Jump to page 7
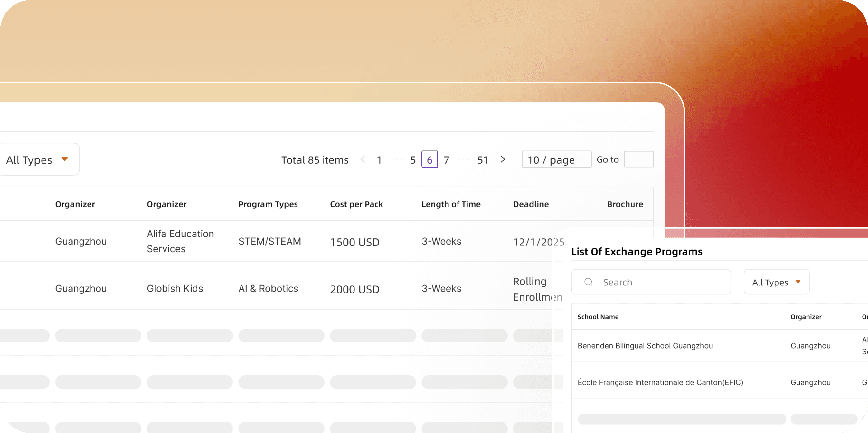The height and width of the screenshot is (433, 868). coord(447,160)
